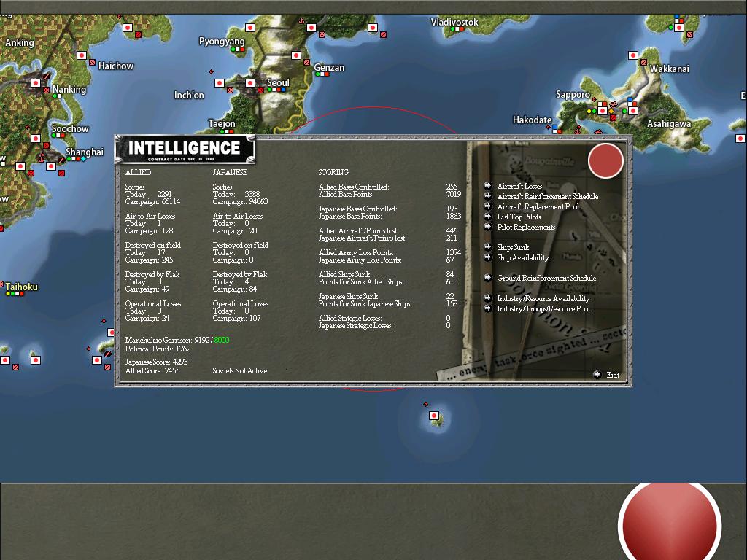This screenshot has height=560, width=747.
Task: Open the Pilot Replacements screen
Action: (526, 227)
